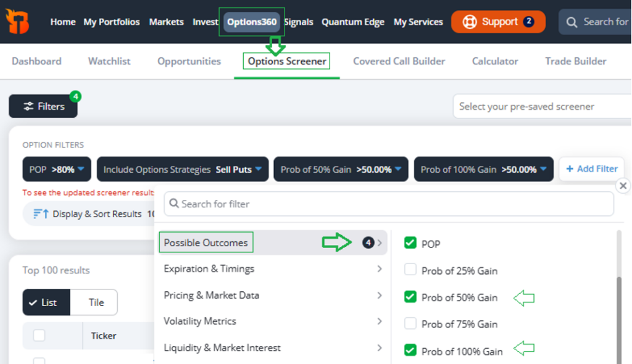Screen dimensions: 632x364
Task: Open the Prob of 100% Gain filter dropdown
Action: (x=484, y=169)
